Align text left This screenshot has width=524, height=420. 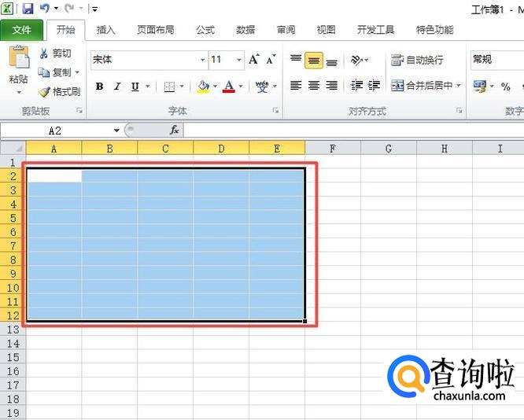296,86
